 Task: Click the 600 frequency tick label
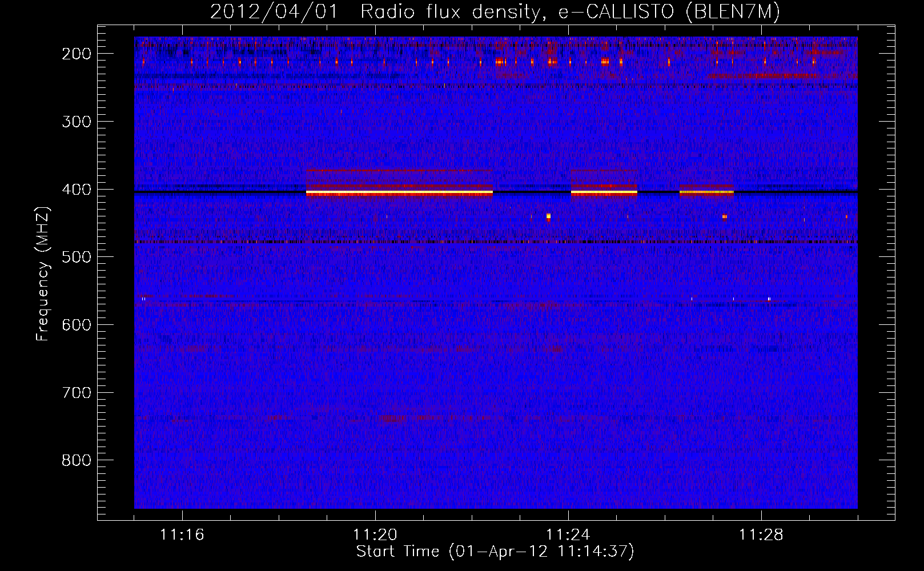(77, 325)
